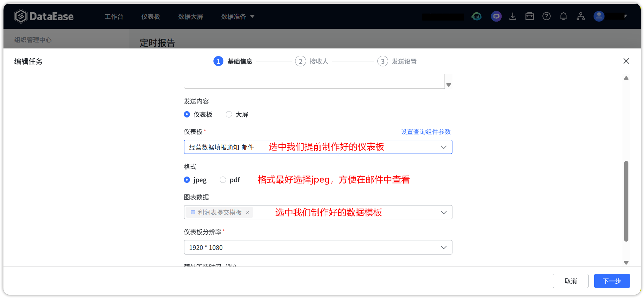
Task: Remove the 利润表提交模板 tag
Action: tap(248, 212)
